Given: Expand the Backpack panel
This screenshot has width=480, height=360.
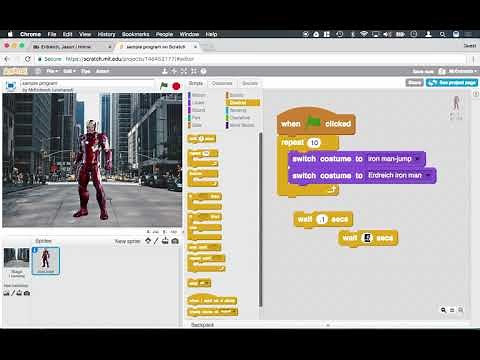Looking at the screenshot, I should 328,324.
